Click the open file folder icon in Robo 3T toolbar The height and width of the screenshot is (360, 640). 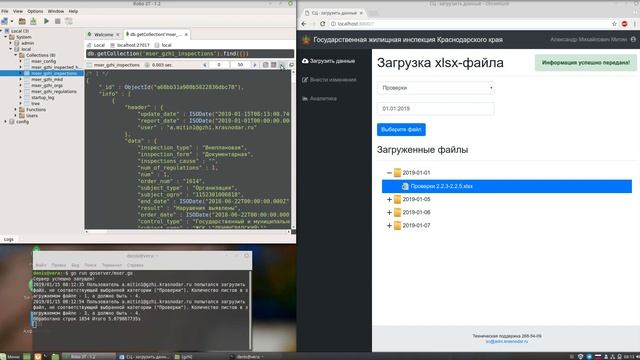pyautogui.click(x=22, y=21)
